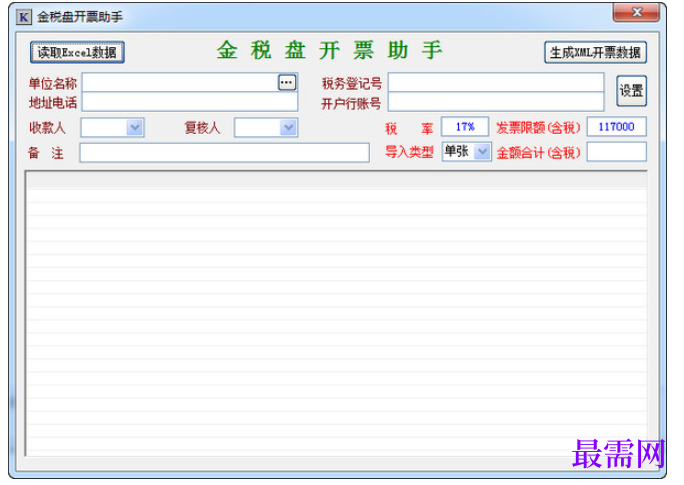The image size is (684, 485).
Task: Click the 发票限额 field showing 117000
Action: pyautogui.click(x=616, y=127)
